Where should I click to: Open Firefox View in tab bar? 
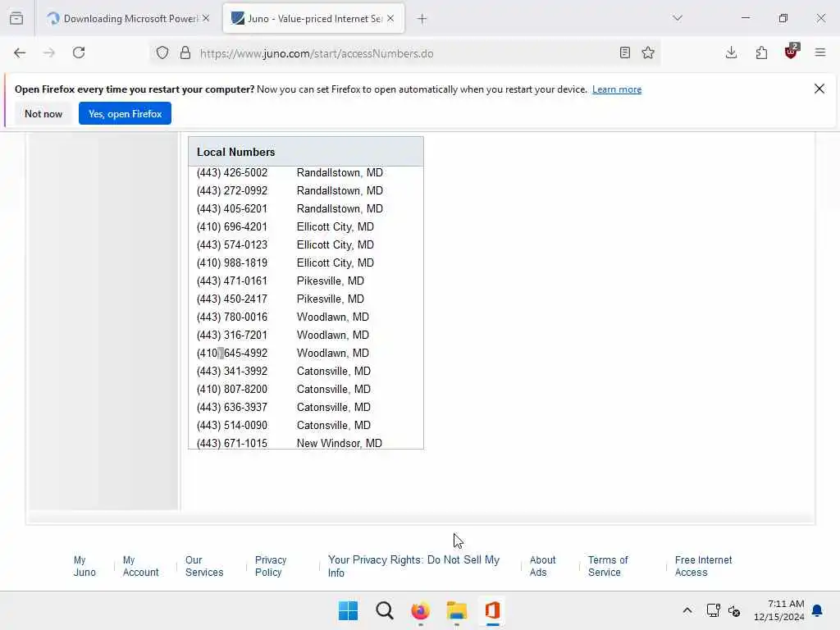(16, 19)
